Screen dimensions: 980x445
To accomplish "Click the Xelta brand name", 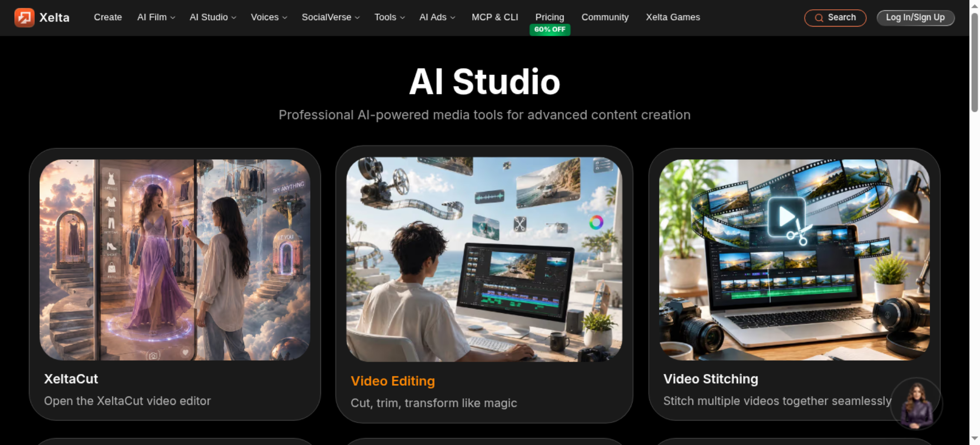I will tap(54, 18).
